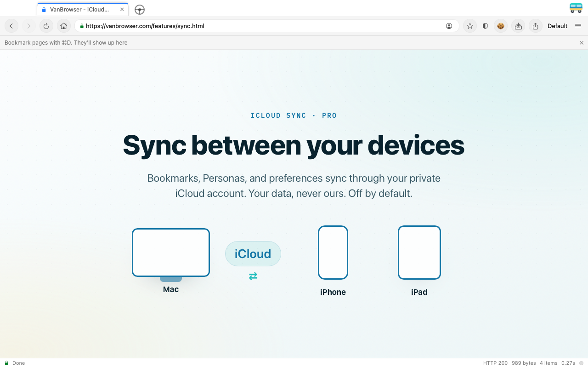The width and height of the screenshot is (588, 368).
Task: Click the "iPhone" label
Action: (x=333, y=292)
